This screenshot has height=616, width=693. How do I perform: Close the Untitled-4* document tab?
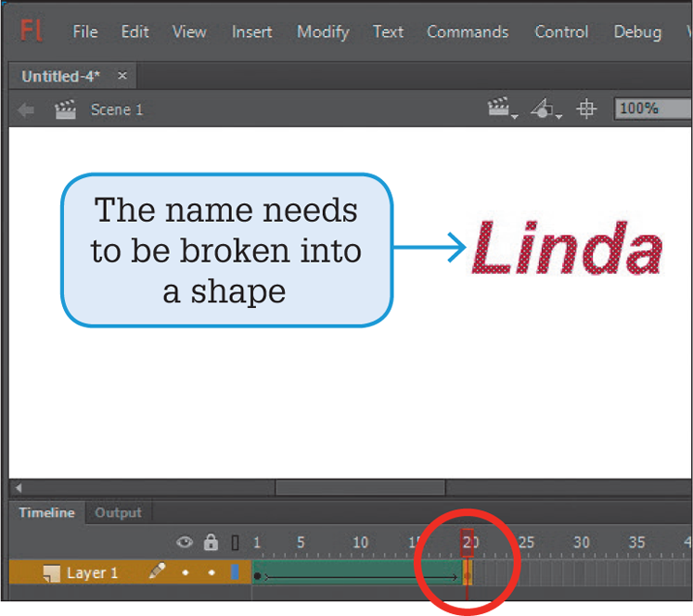tap(122, 75)
